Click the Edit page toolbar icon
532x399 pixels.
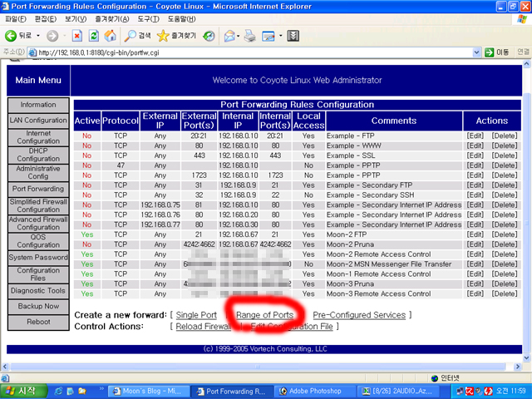click(268, 36)
